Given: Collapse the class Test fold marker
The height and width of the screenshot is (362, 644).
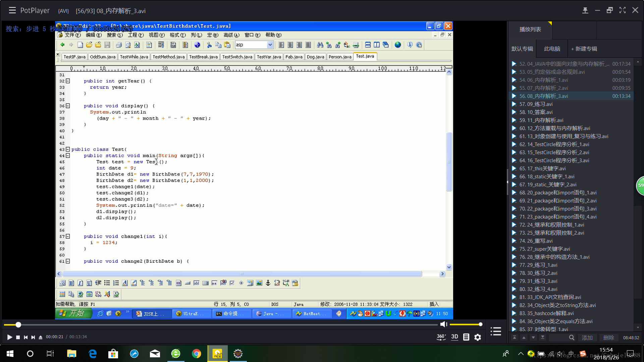Looking at the screenshot, I should click(x=68, y=149).
